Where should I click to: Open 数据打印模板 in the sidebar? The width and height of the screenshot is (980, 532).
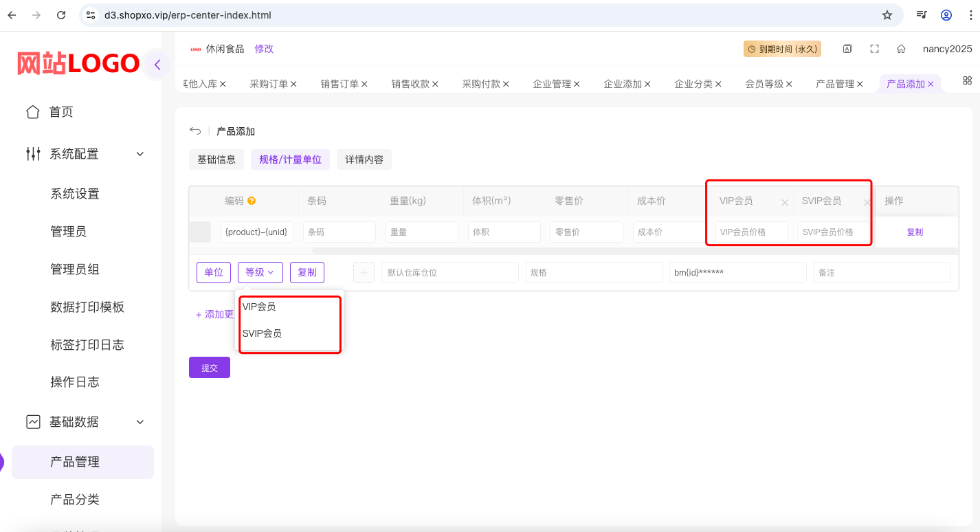(x=87, y=307)
